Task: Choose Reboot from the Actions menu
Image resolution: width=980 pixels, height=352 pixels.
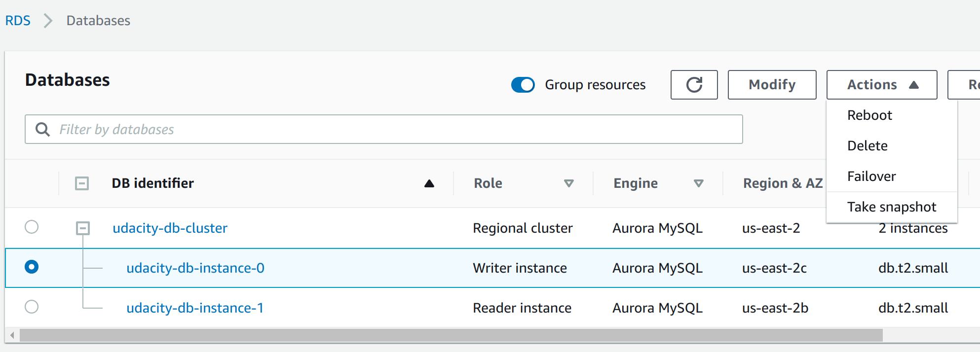Action: (x=869, y=115)
